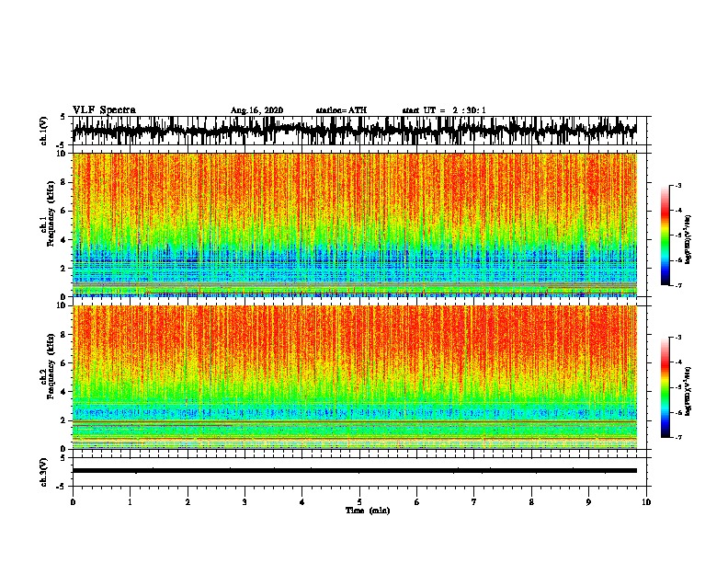728x563 pixels.
Task: Click the ch.2 spectrogram panel
Action: pyautogui.click(x=354, y=377)
